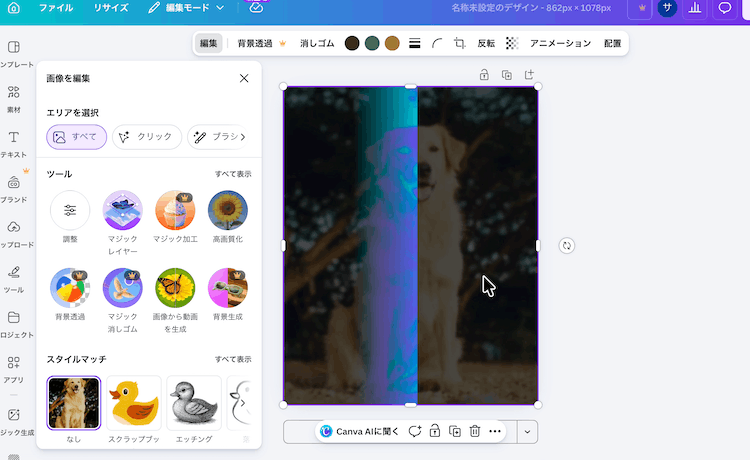Screen dimensions: 750x460
Task: Open アニメーション options
Action: [x=561, y=44]
